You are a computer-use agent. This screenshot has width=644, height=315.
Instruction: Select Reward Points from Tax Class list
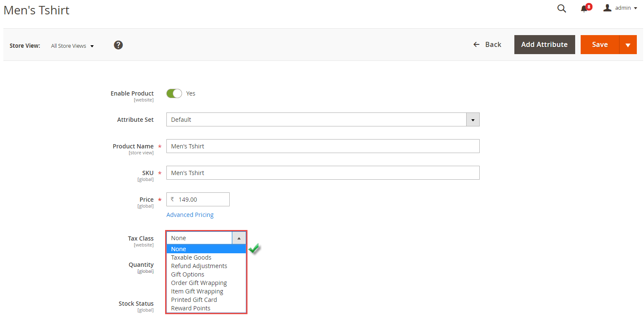click(190, 308)
